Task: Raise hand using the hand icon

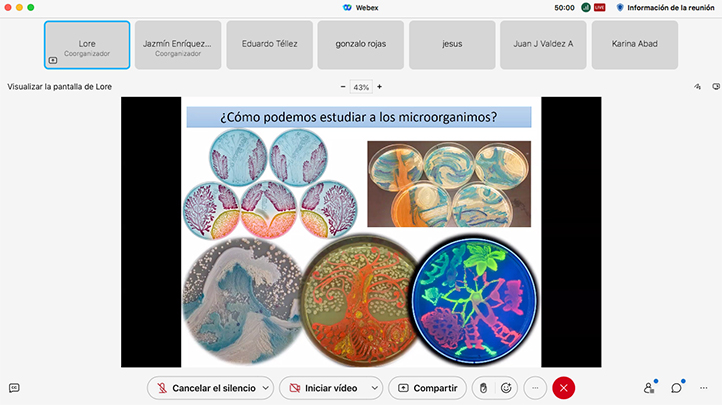Action: tap(483, 388)
